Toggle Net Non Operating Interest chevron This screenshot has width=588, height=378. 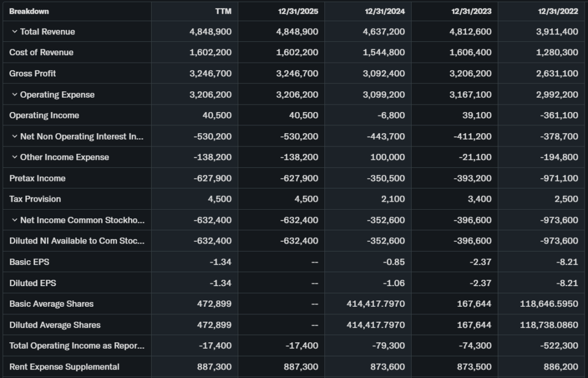click(14, 136)
